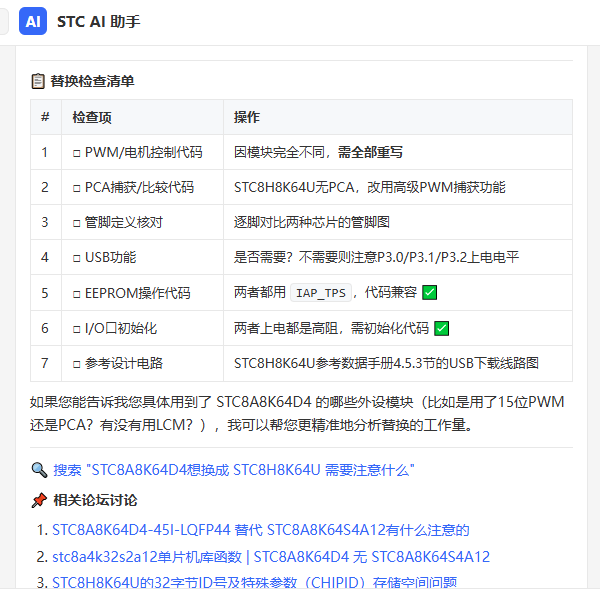Viewport: 600px width, 592px height.
Task: Toggle the PCA捕获/比较代码 checkbox
Action: tap(77, 188)
